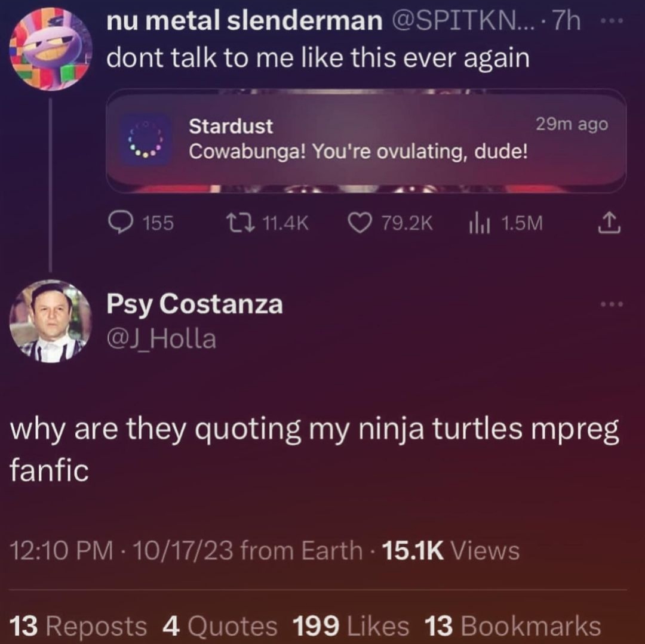View the 199 Likes list
This screenshot has height=644, width=645.
click(x=351, y=626)
